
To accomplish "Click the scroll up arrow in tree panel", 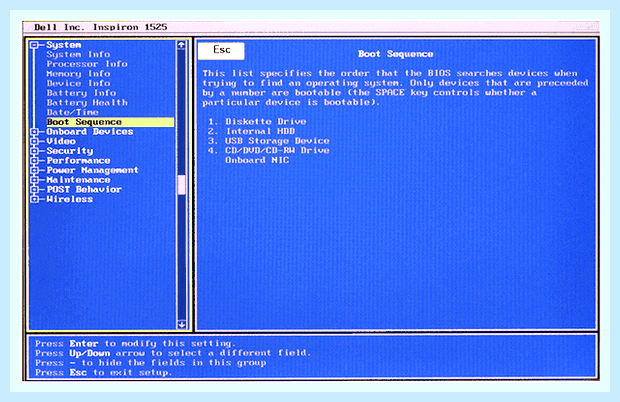I will pyautogui.click(x=181, y=45).
